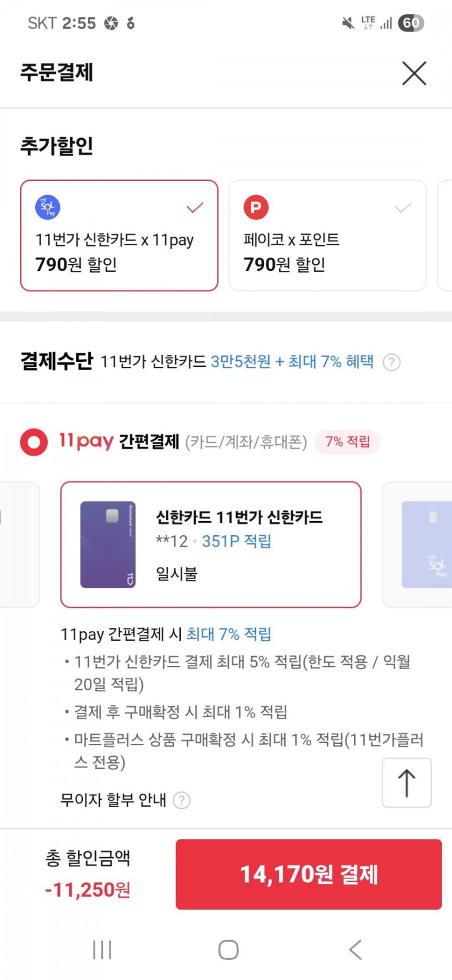Tap the scroll-to-top arrow button
The image size is (452, 980).
pos(407,783)
